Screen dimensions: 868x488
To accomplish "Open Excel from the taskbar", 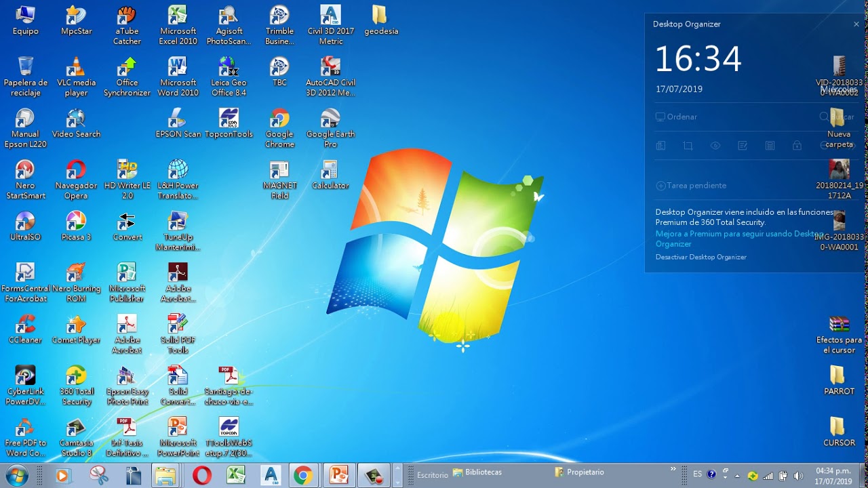I will point(235,476).
